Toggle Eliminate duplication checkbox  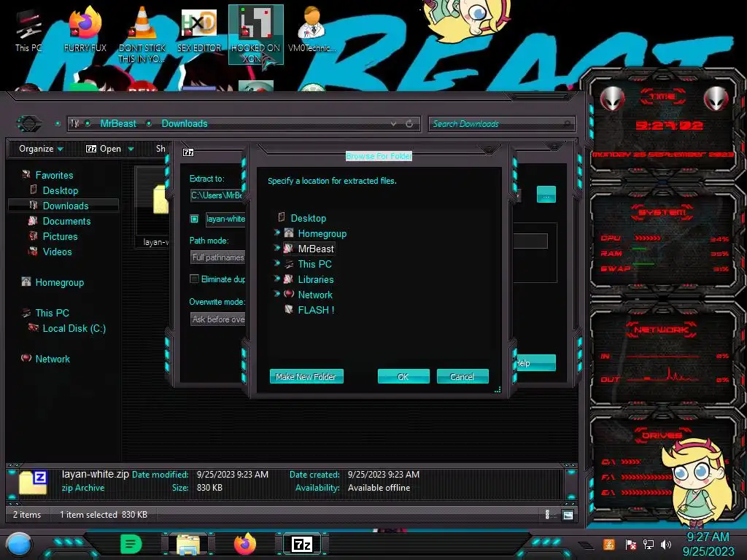tap(194, 279)
